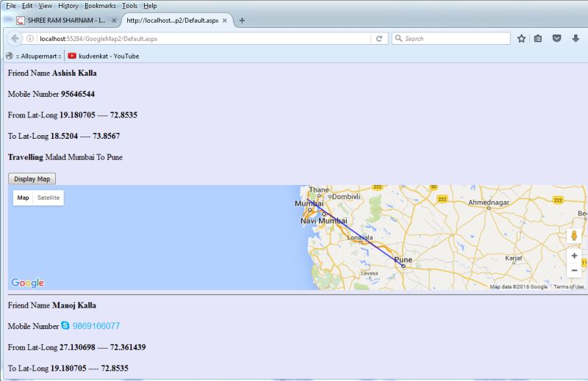Click the magnifier icon in Search box

[x=398, y=38]
